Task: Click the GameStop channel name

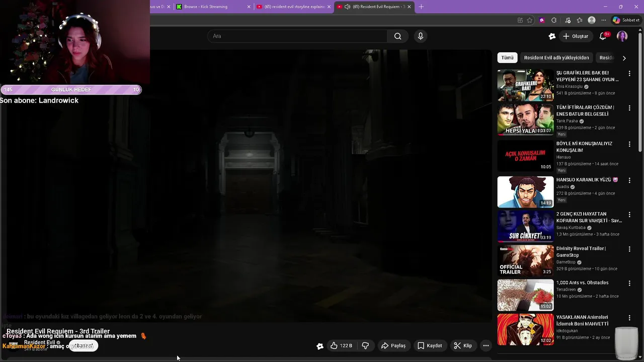Action: 566,262
